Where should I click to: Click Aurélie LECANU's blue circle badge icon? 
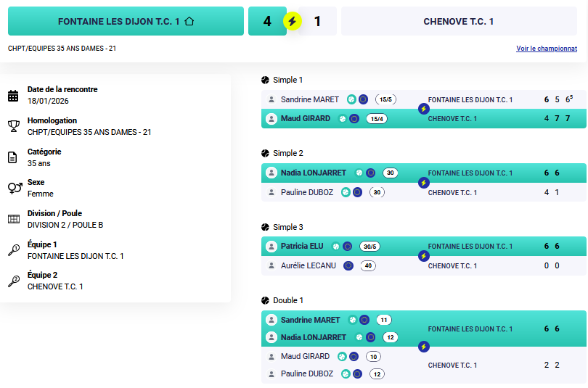pyautogui.click(x=348, y=265)
